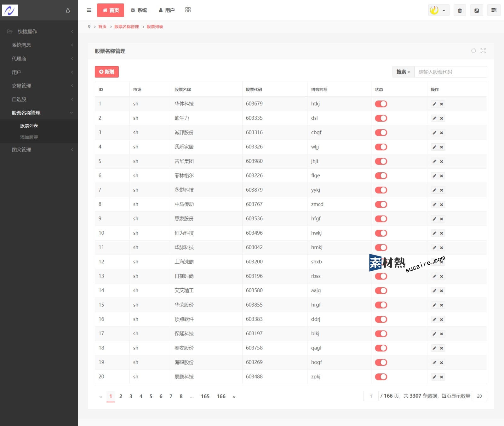
Task: Click the trash clear-cache icon in header
Action: click(460, 10)
